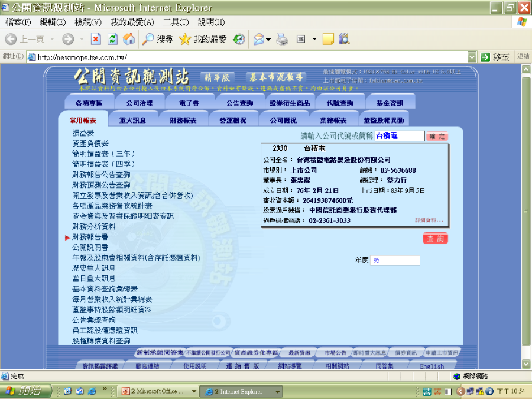Click the red IME input mode icon
This screenshot has height=399, width=532.
[x=437, y=391]
